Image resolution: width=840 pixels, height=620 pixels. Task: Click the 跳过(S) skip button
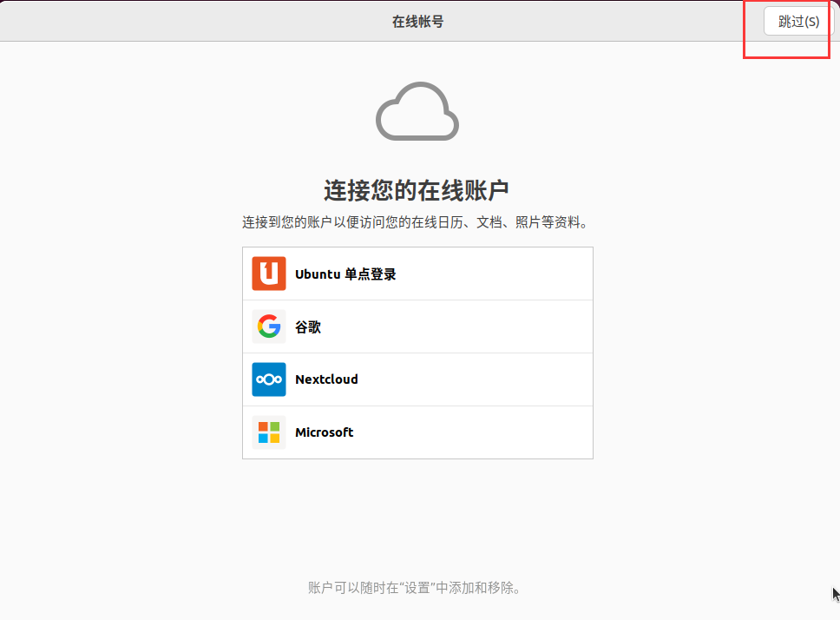798,22
